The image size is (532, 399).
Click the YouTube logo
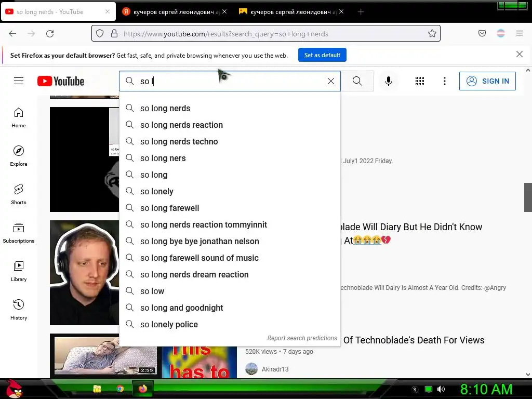pyautogui.click(x=61, y=81)
